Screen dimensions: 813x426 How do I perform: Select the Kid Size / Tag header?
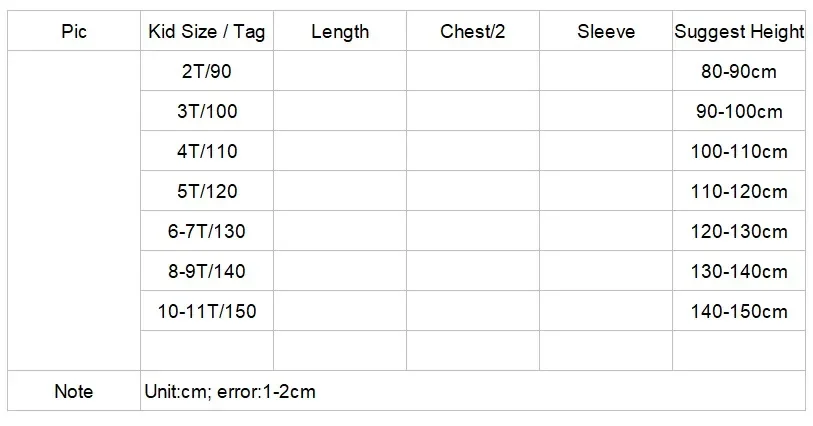tap(207, 32)
